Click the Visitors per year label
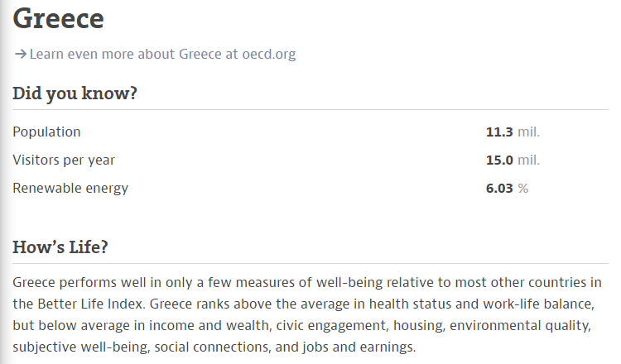621x364 pixels. tap(64, 160)
